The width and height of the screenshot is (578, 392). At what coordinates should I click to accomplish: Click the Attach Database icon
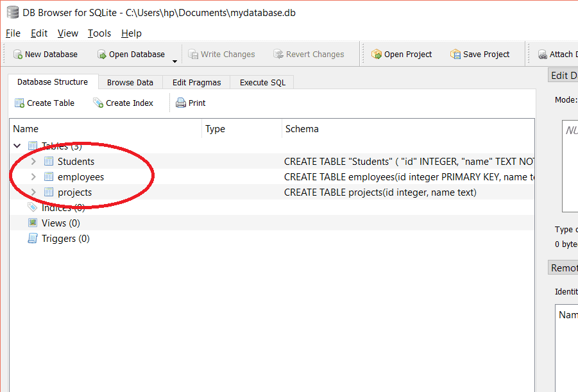542,55
